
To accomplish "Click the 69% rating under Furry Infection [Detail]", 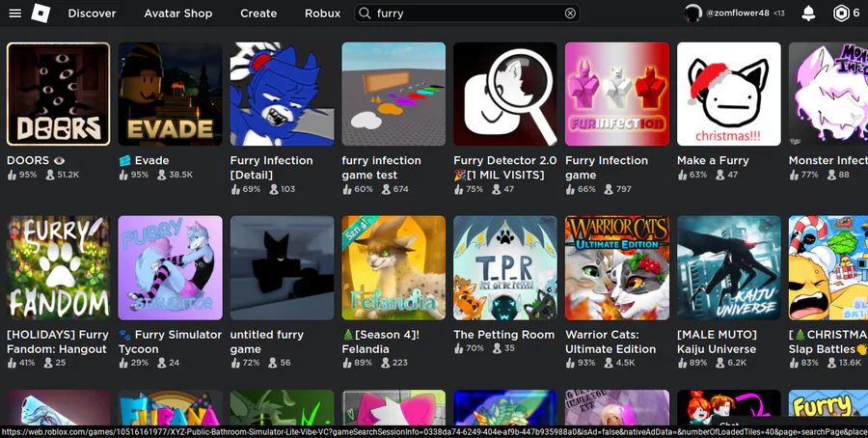I will click(x=246, y=189).
